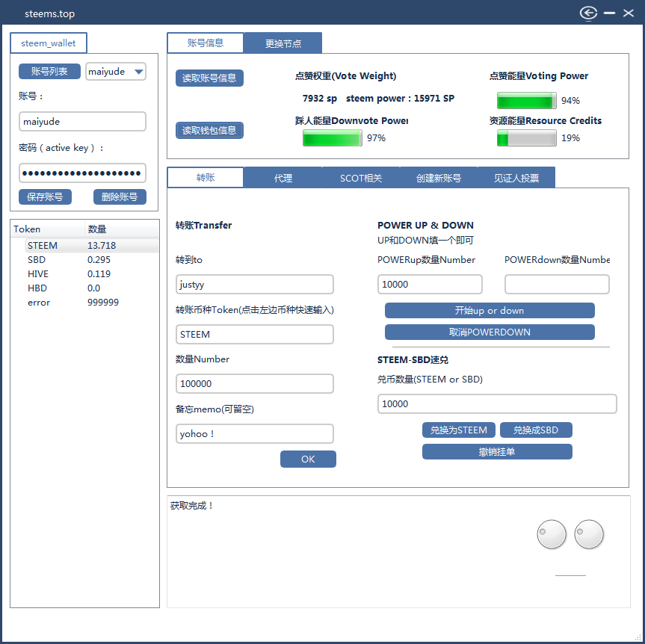Open the 见证人投票 tab
Screen dimensions: 645x644
click(516, 177)
